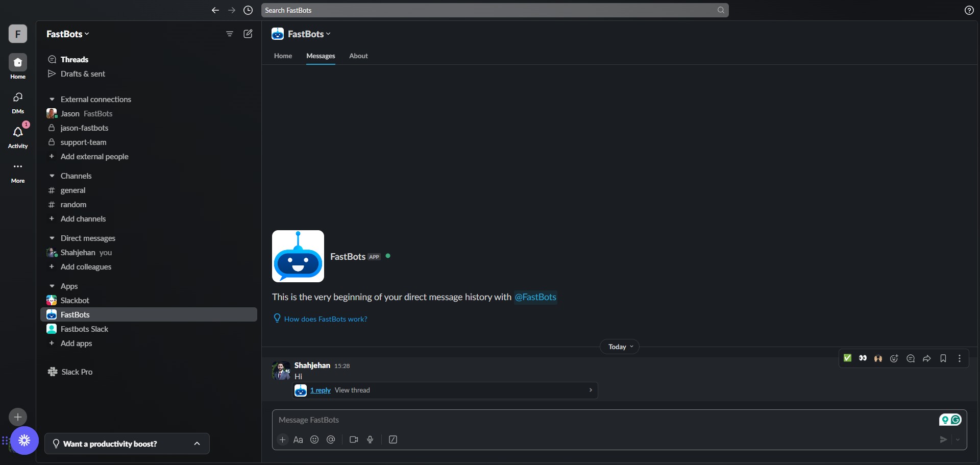Click the sidebar filter icon
Viewport: 980px width, 465px height.
tap(230, 34)
